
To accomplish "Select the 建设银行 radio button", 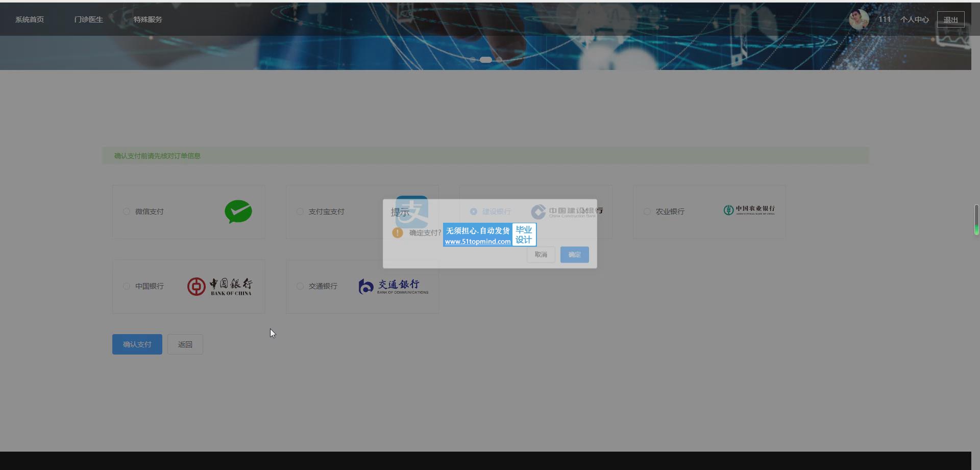I will tap(473, 212).
